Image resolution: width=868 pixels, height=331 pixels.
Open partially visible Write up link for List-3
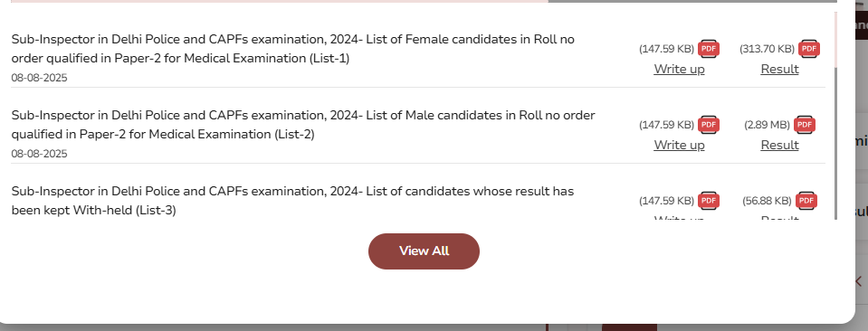tap(679, 217)
